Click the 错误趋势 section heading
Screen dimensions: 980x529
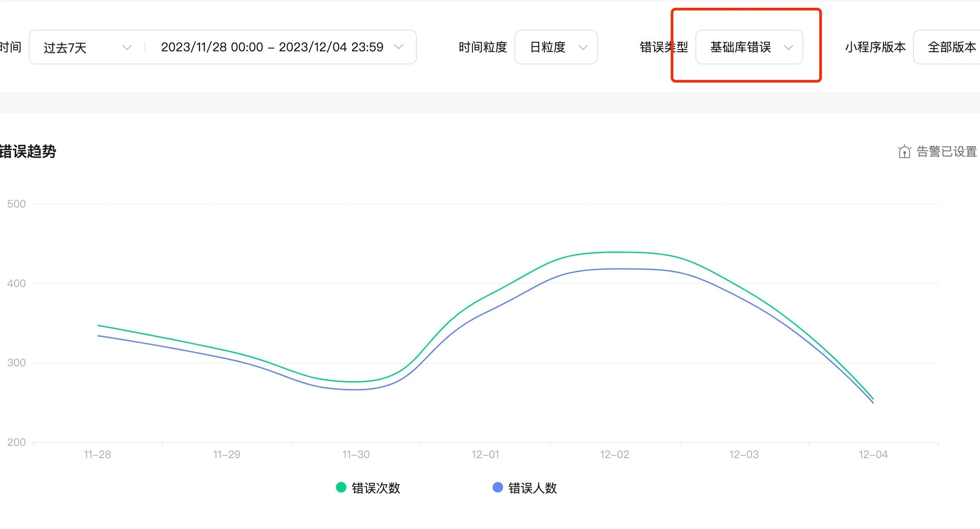pos(28,152)
